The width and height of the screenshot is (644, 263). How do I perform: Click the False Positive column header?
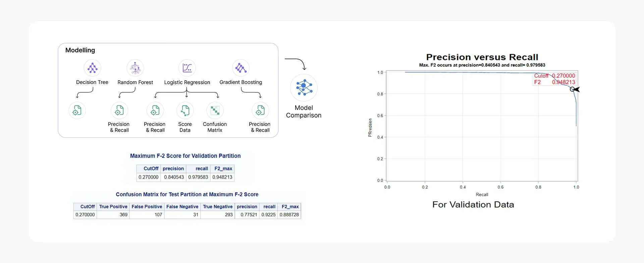147,207
